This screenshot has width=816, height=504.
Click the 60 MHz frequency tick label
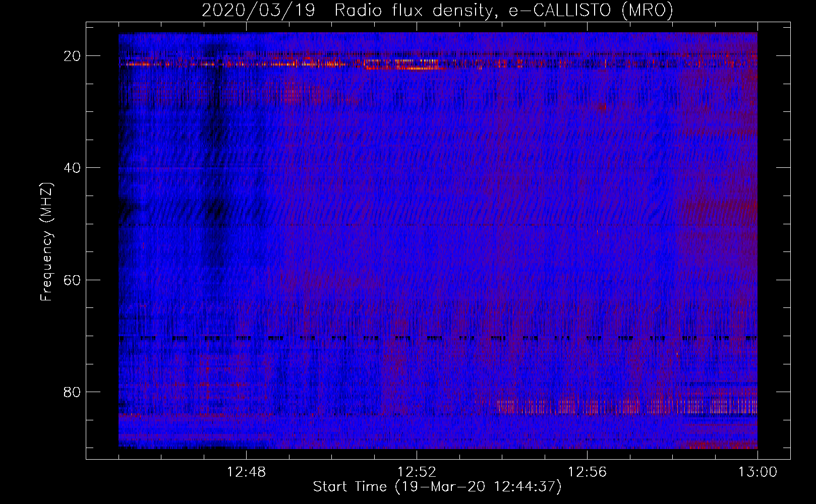click(73, 280)
